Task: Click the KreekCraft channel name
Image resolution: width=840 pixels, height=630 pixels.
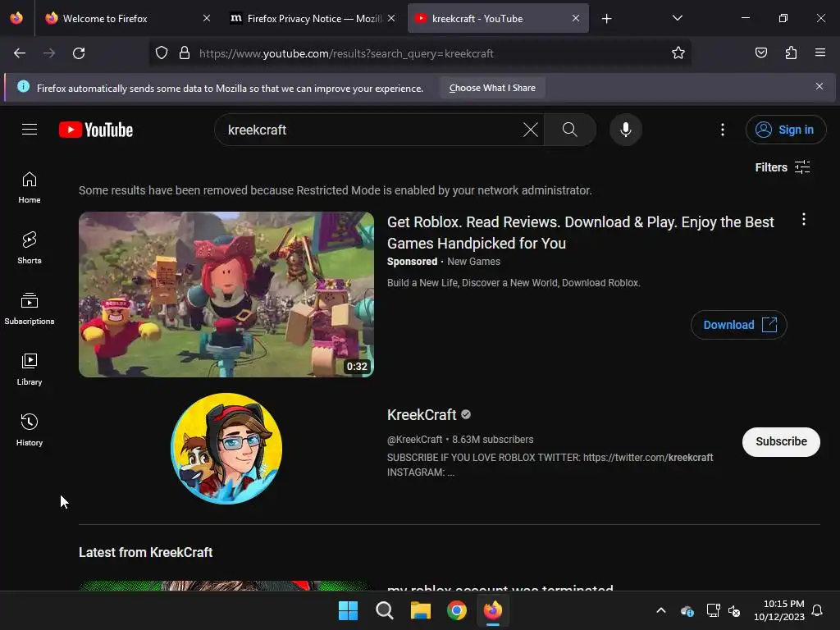Action: (x=422, y=414)
